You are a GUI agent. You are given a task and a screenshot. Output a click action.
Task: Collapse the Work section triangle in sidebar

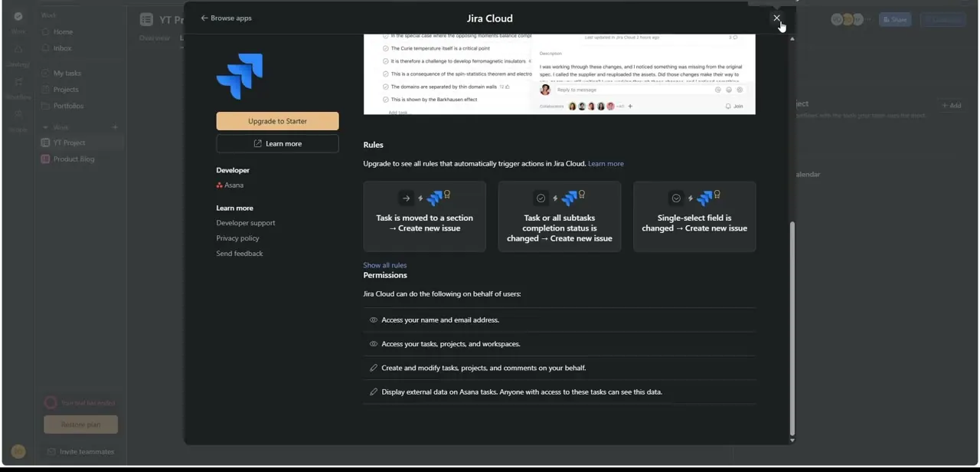[x=45, y=127]
